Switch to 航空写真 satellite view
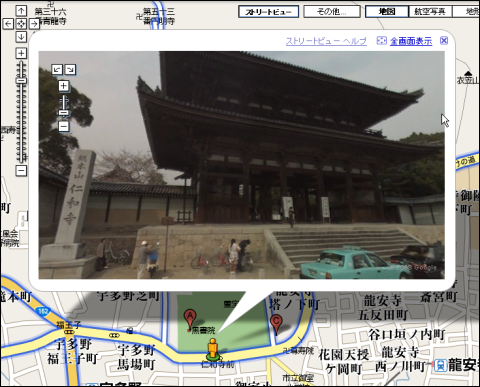Screen dimensions: 480x387 tap(430, 11)
